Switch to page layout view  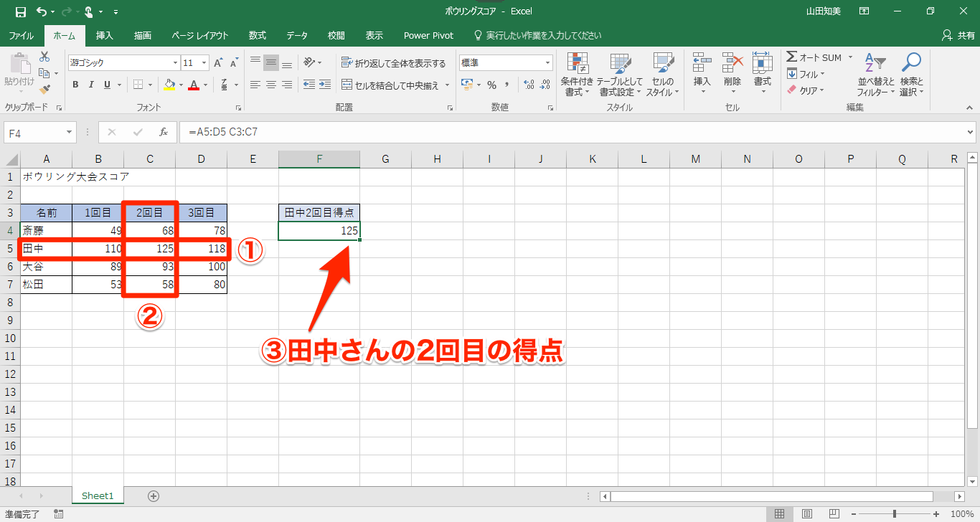[807, 514]
